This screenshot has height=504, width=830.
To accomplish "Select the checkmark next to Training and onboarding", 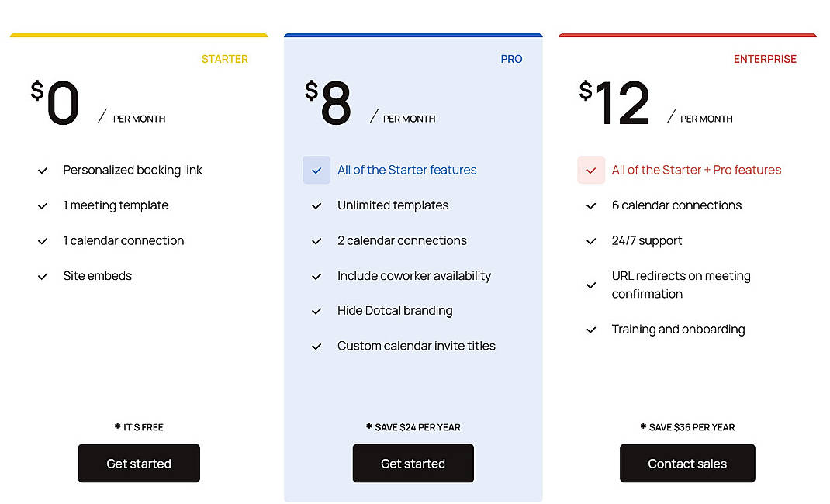I will tap(591, 330).
